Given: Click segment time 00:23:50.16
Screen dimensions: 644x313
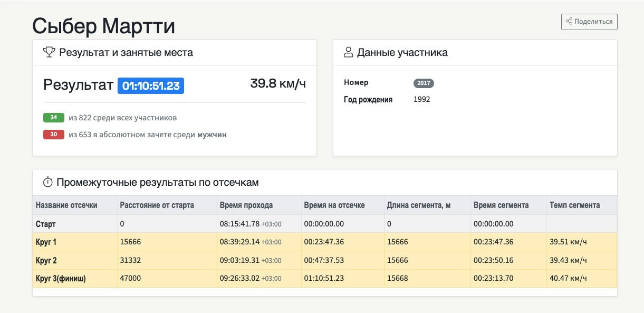Looking at the screenshot, I should pos(494,260).
